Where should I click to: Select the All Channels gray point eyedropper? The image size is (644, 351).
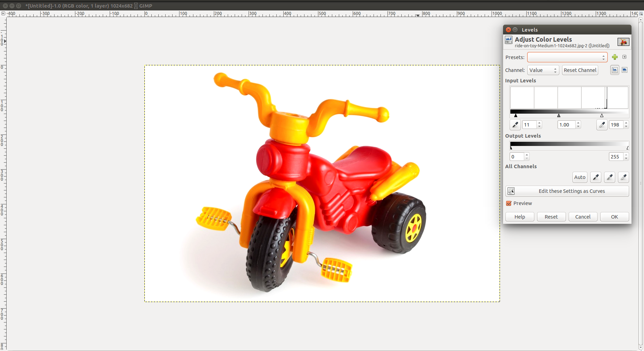(610, 177)
